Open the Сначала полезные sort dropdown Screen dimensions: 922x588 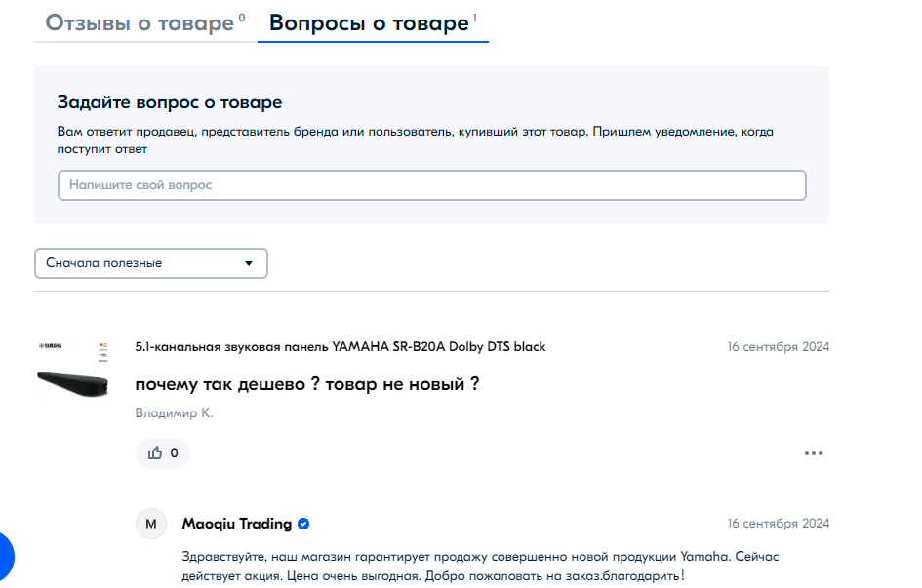(150, 263)
